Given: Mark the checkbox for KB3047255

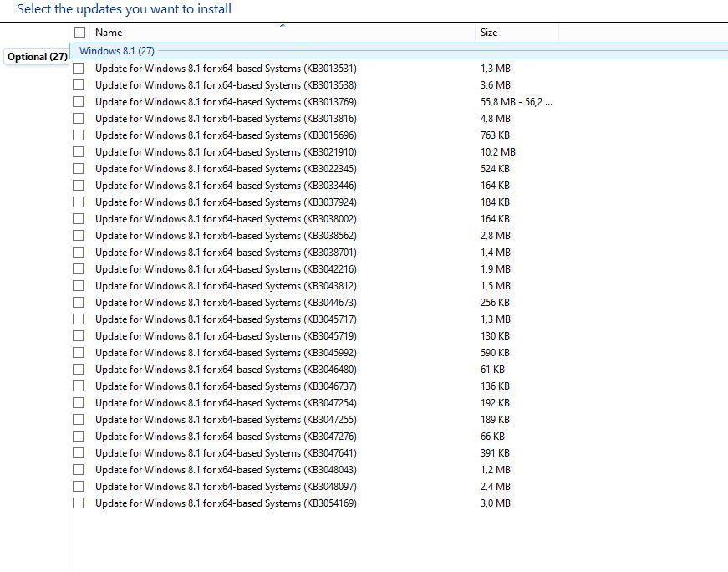Looking at the screenshot, I should (79, 420).
